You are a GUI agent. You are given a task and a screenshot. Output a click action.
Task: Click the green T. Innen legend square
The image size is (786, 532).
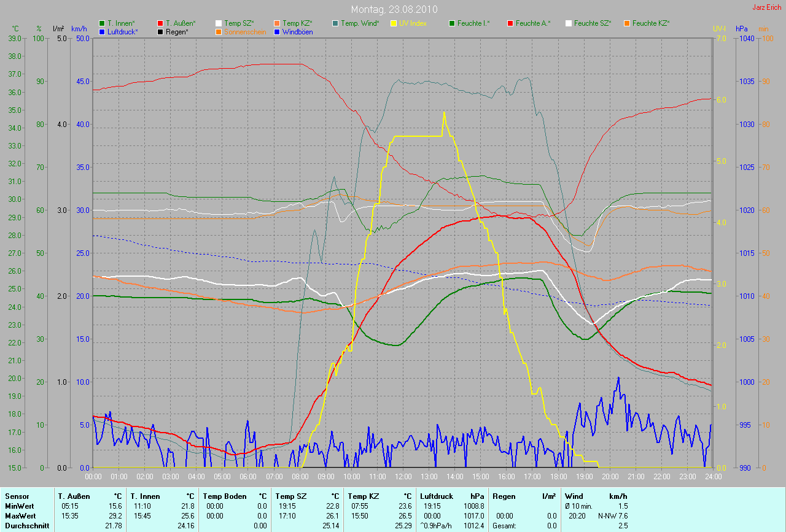[102, 23]
